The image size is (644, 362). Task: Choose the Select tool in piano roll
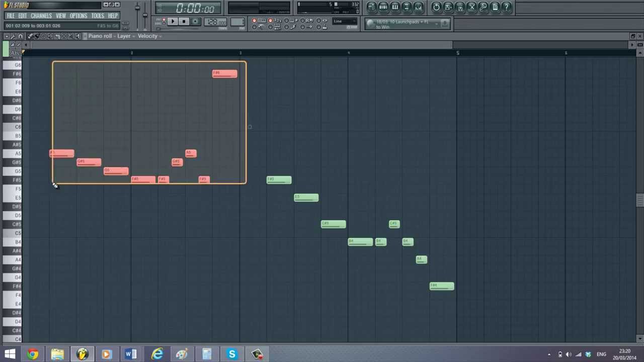(x=63, y=36)
